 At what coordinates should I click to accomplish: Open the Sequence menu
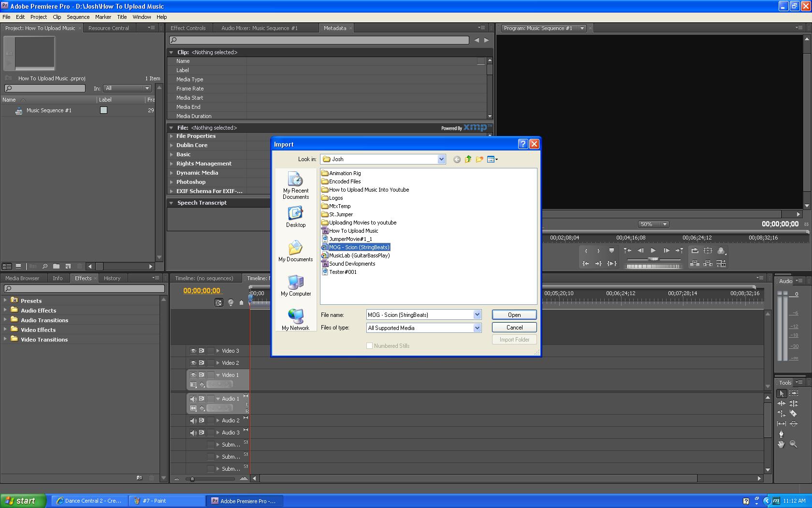tap(78, 16)
